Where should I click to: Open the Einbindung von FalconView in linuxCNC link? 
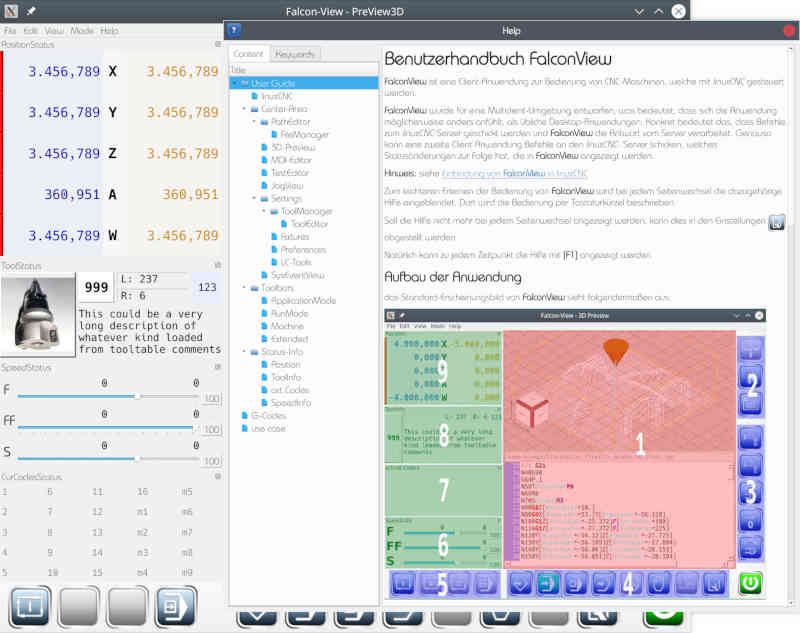514,173
